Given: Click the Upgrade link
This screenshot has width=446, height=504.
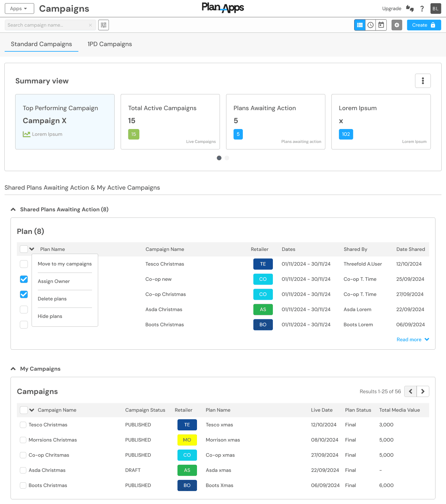Looking at the screenshot, I should click(391, 9).
